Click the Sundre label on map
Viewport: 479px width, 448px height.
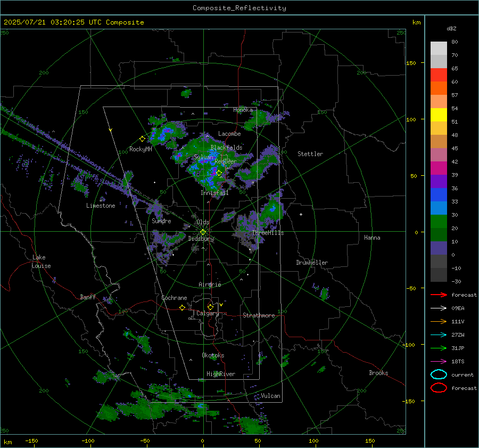[x=161, y=221]
